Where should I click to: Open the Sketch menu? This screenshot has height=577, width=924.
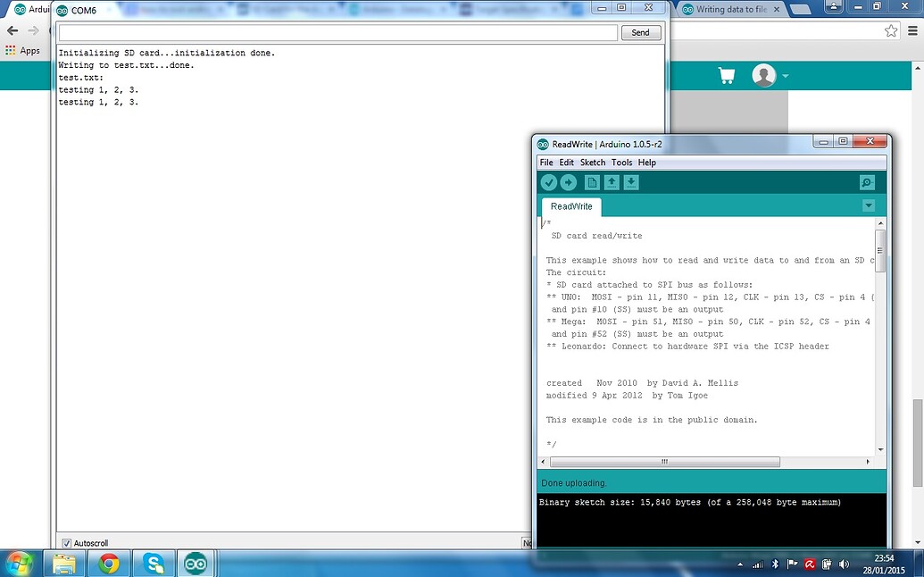tap(592, 163)
